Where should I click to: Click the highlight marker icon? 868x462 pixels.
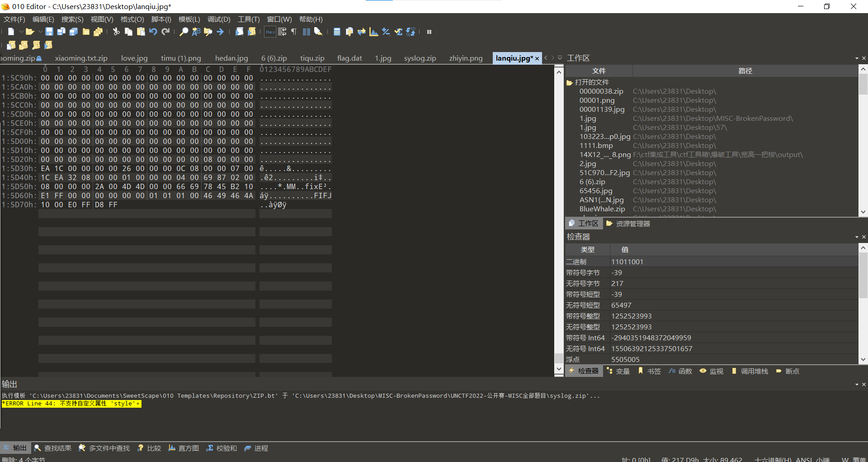click(318, 32)
